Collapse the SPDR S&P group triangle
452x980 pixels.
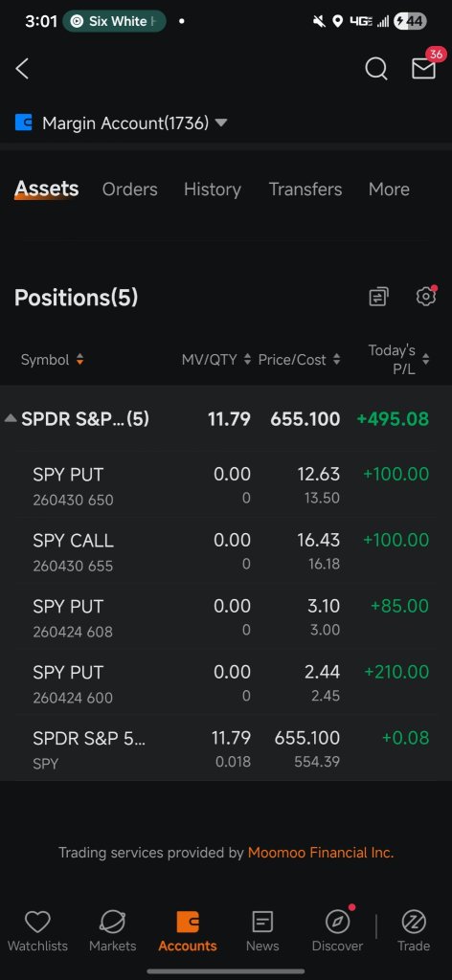coord(10,419)
